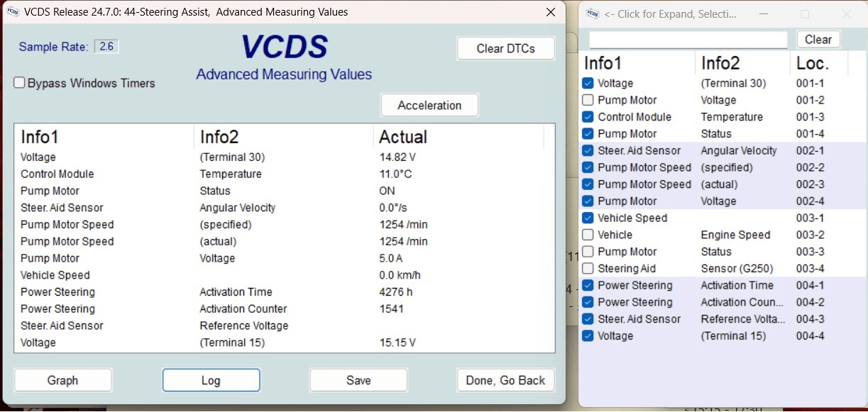Click Done, Go Back button
The height and width of the screenshot is (412, 868).
pos(505,380)
